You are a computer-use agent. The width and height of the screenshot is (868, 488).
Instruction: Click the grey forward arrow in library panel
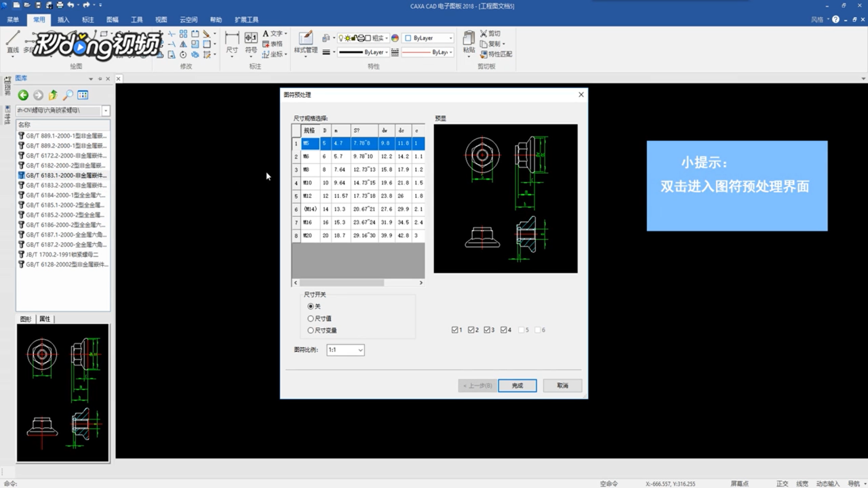[x=38, y=96]
